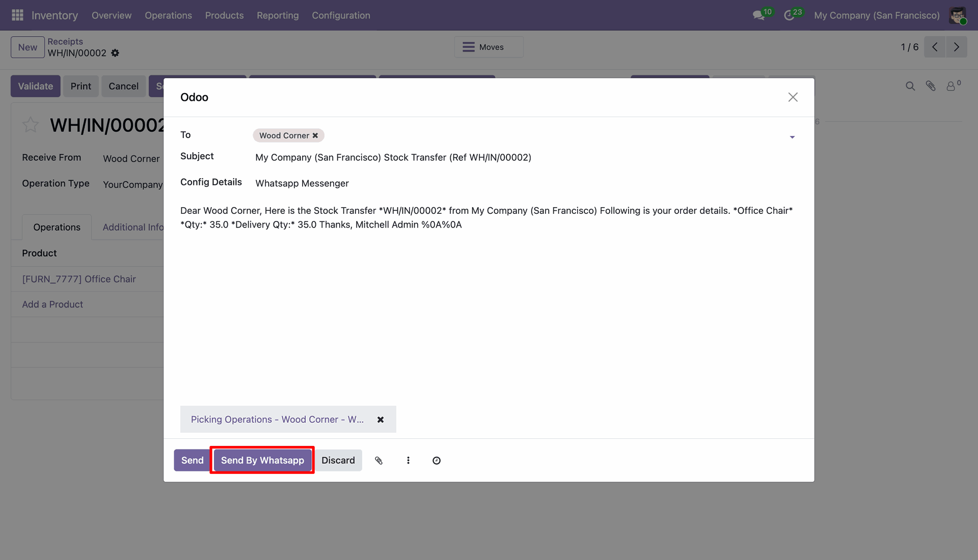This screenshot has width=978, height=560.
Task: Open the three-dot more options menu
Action: click(408, 460)
